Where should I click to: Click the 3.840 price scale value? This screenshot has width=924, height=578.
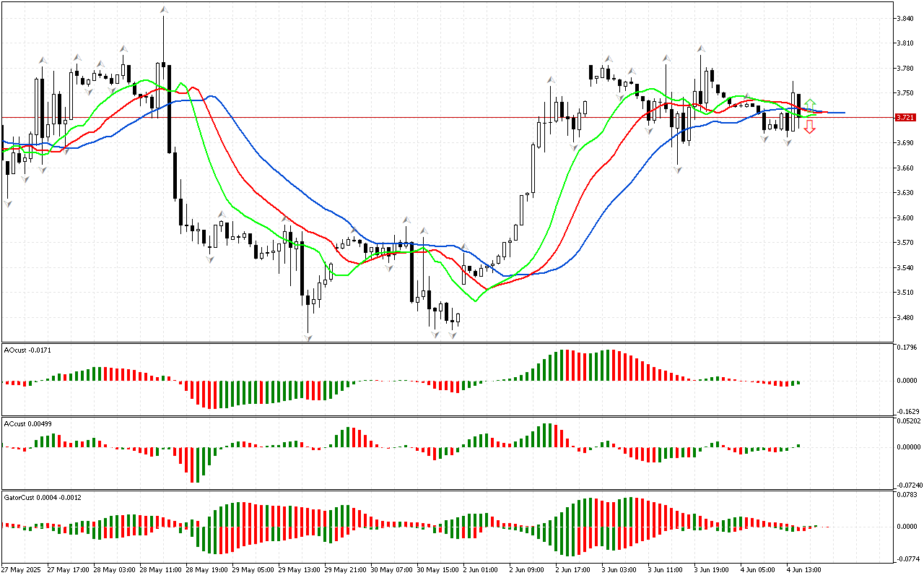(905, 19)
